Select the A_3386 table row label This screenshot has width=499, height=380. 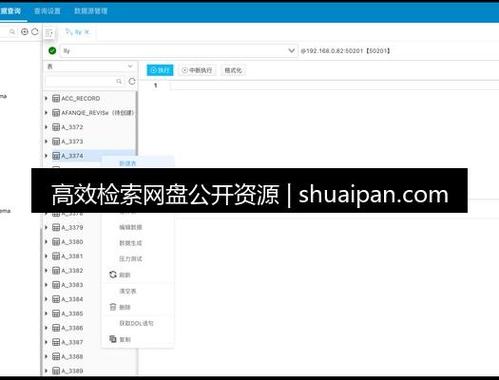[x=72, y=328]
